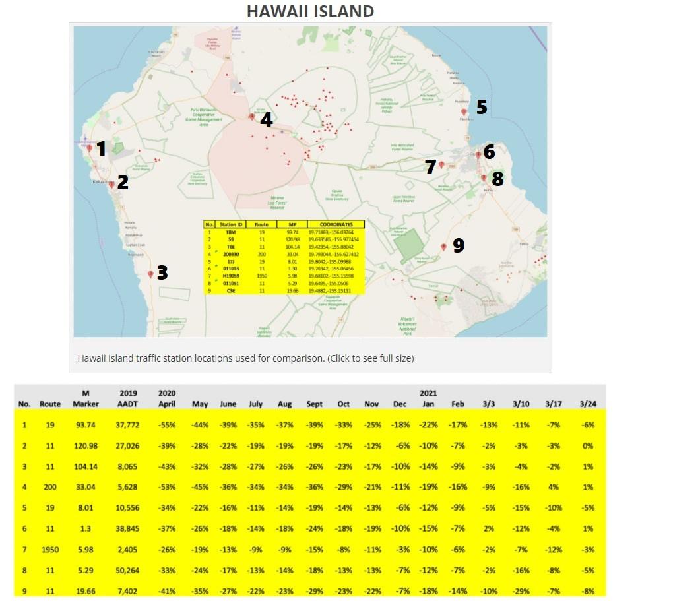Image resolution: width=700 pixels, height=601 pixels.
Task: Select the "2019 AADT" column header
Action: click(x=129, y=398)
